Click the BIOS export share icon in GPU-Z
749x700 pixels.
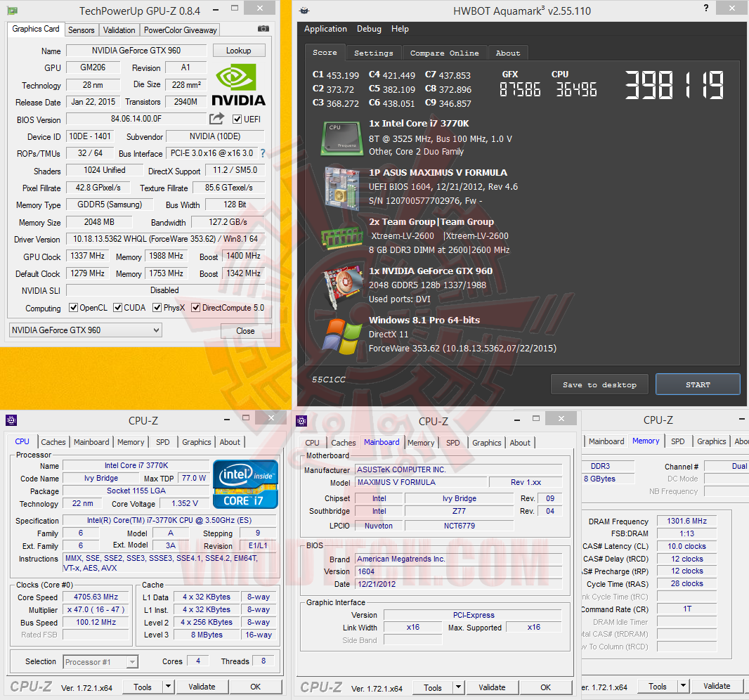[x=217, y=119]
